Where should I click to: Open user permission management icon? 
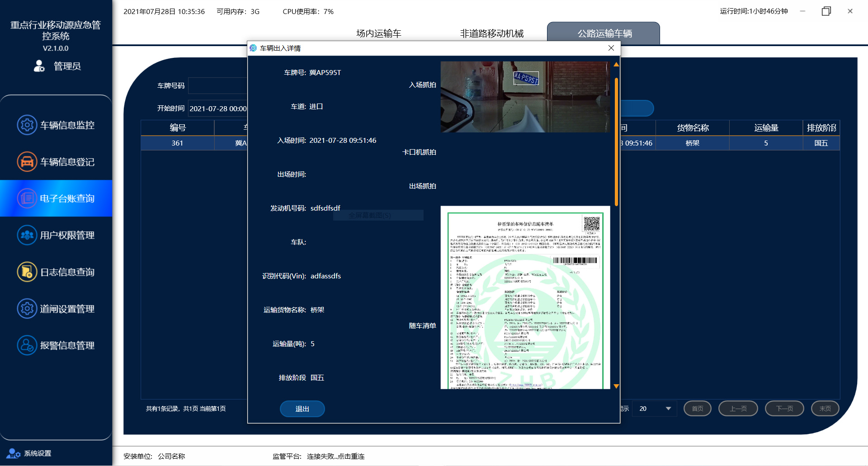27,235
